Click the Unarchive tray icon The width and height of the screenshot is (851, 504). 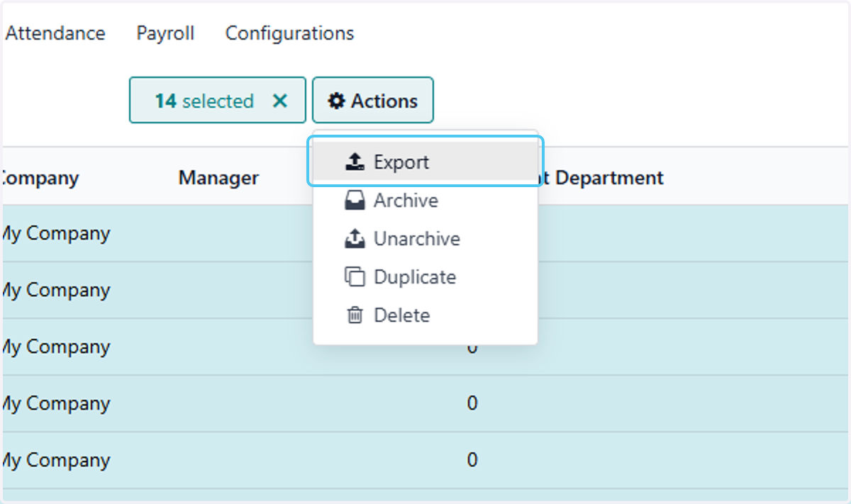[355, 239]
